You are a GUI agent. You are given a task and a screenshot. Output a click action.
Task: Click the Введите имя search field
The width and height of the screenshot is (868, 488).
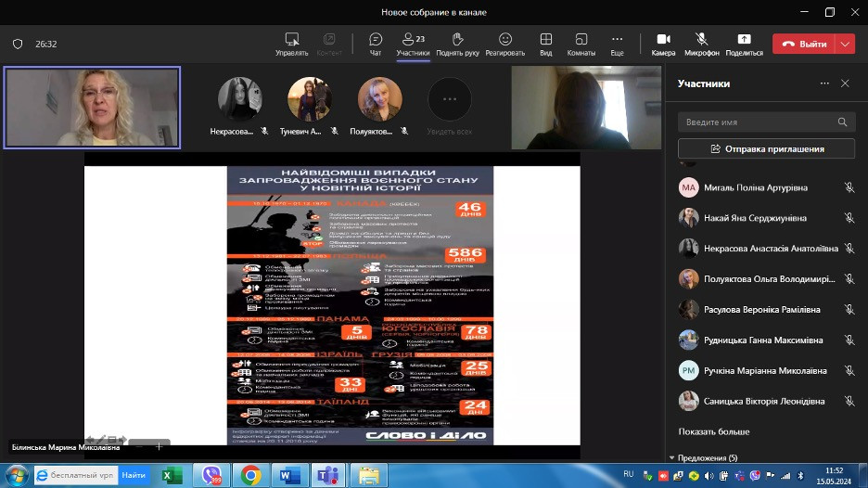pyautogui.click(x=766, y=122)
